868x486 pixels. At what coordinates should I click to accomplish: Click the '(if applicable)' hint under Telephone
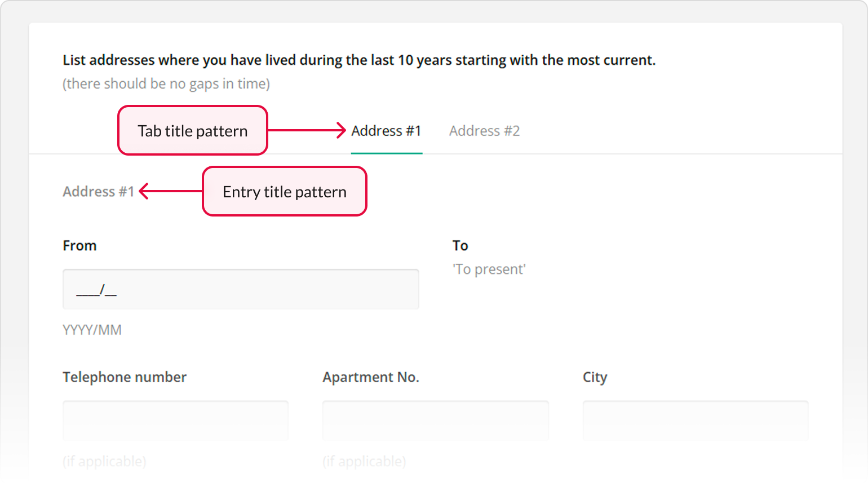(104, 461)
